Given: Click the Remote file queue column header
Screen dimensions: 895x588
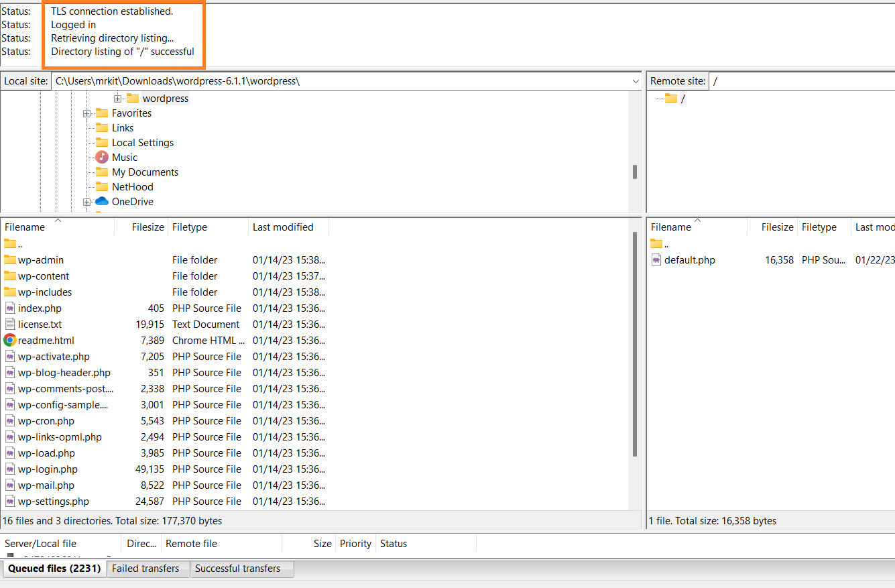Looking at the screenshot, I should point(222,544).
